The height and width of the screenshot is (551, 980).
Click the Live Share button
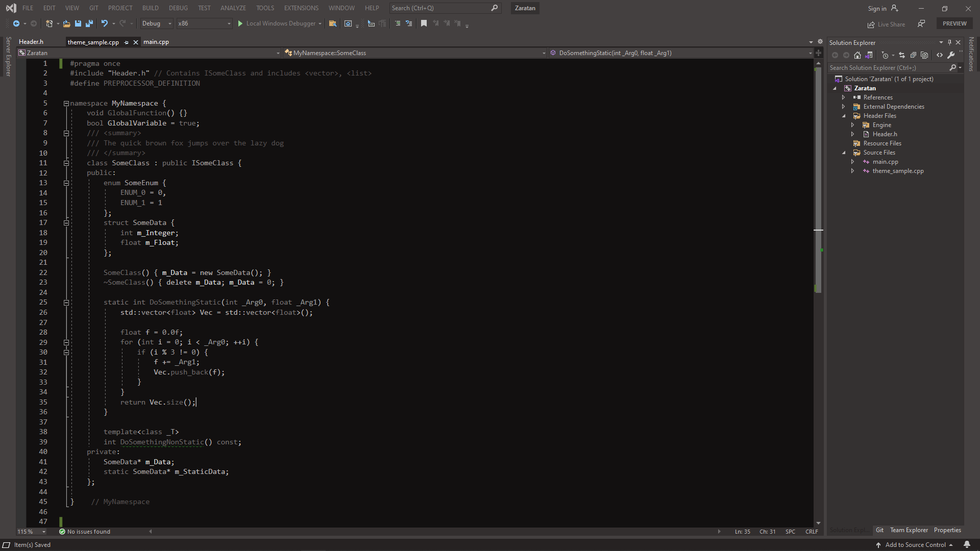tap(886, 24)
